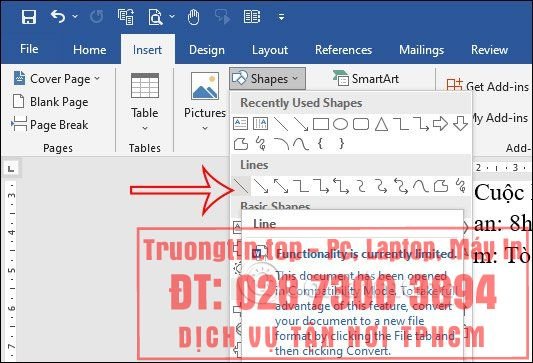Click the Read Mode book icon
The image size is (533, 363).
coord(252,17)
